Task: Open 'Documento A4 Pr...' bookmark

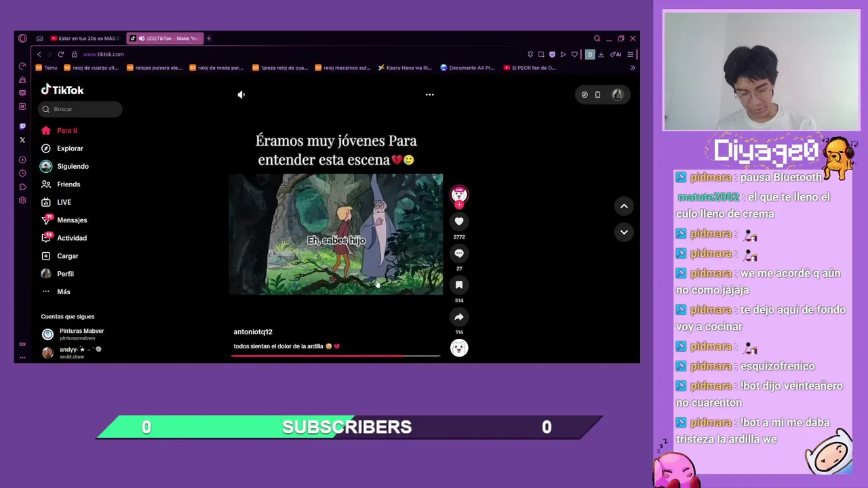Action: coord(468,68)
